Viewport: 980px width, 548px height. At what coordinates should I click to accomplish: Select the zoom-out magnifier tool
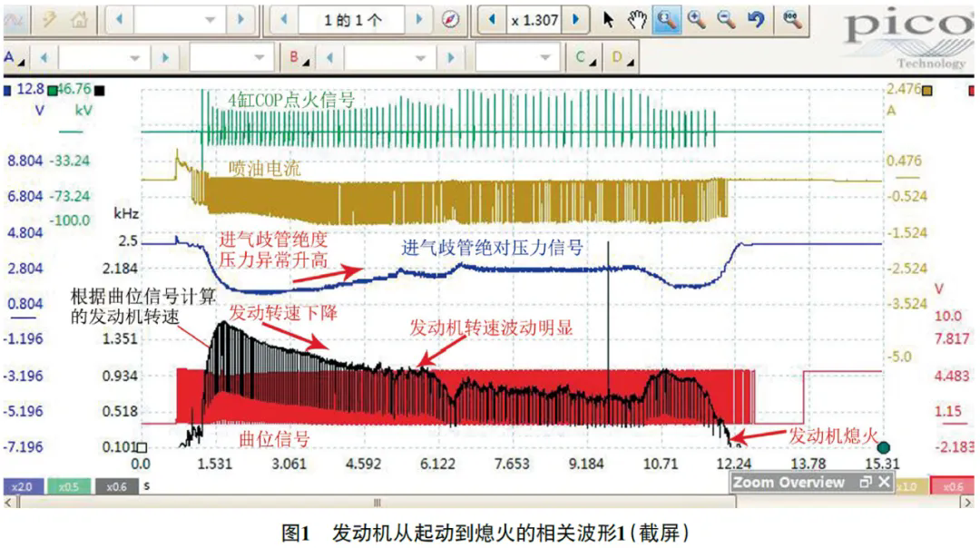pos(726,20)
